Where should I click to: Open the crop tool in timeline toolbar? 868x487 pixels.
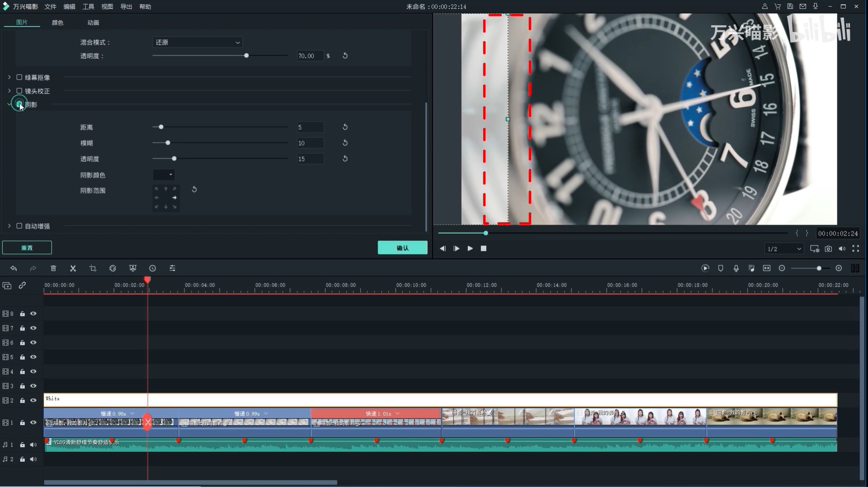click(93, 268)
